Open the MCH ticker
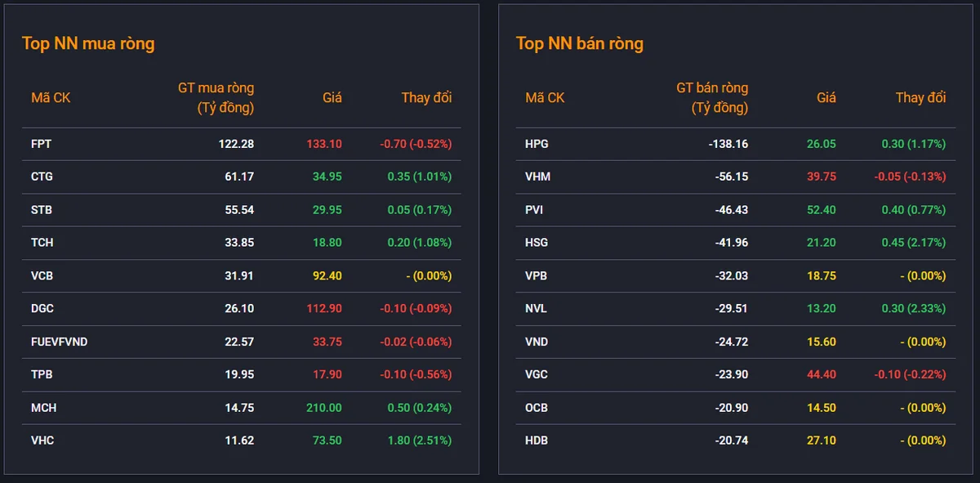The image size is (980, 483). coord(44,408)
